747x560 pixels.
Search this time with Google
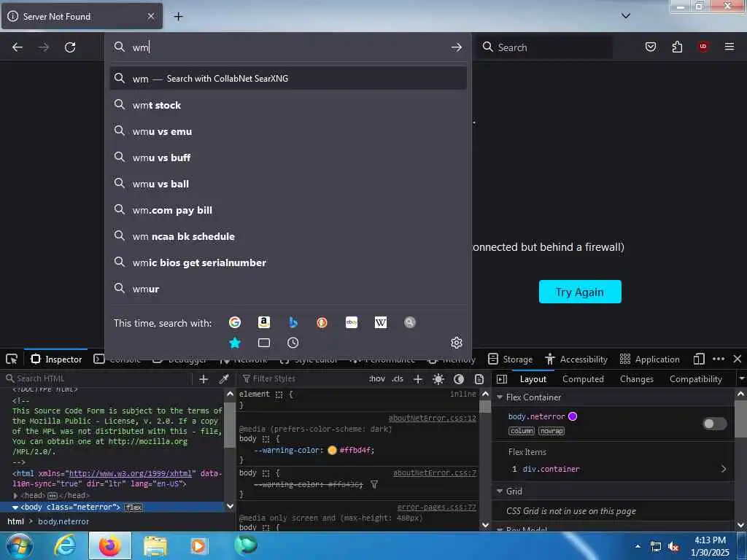tap(235, 322)
